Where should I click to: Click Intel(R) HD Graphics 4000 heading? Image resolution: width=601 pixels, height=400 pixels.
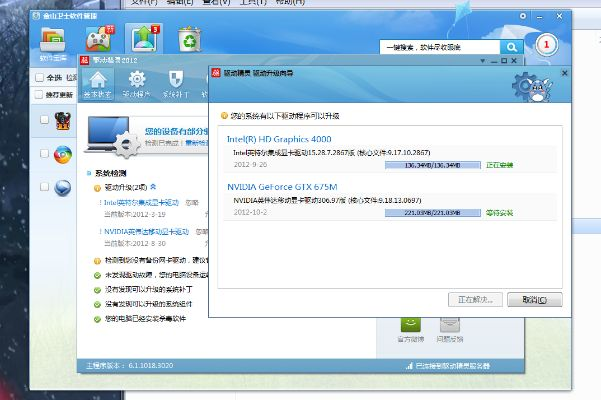(x=279, y=139)
